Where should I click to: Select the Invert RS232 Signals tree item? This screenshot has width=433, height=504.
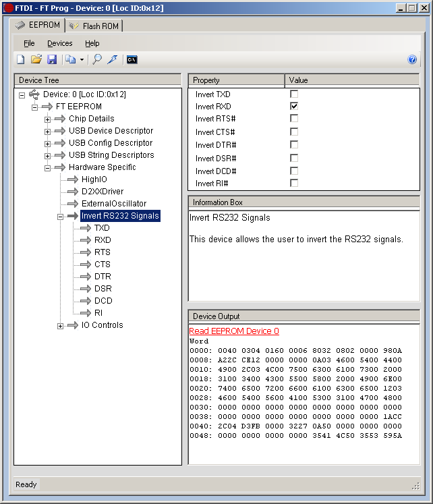point(120,216)
